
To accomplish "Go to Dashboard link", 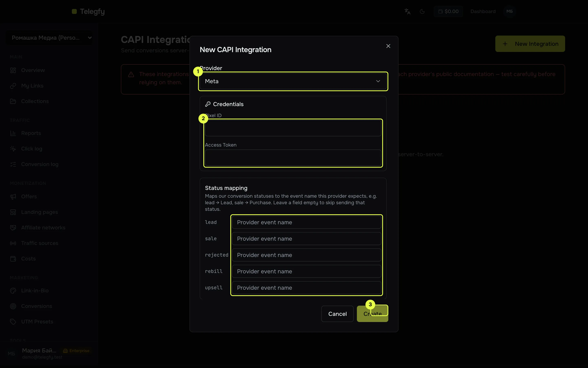I will coord(483,11).
